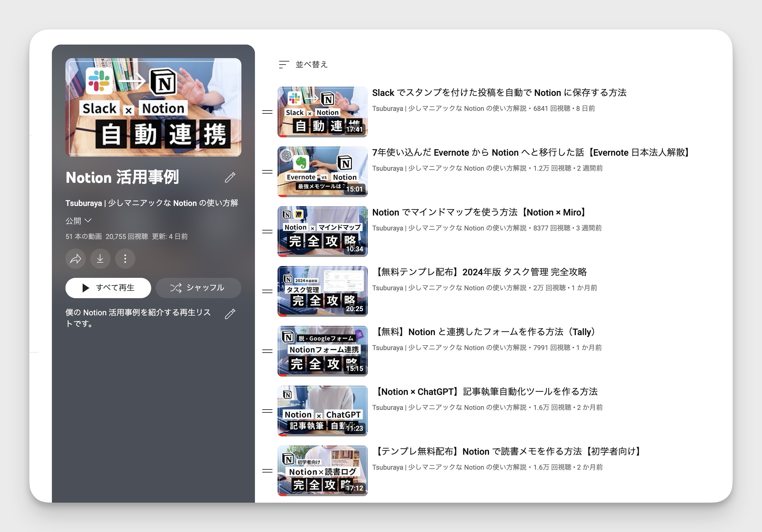Viewport: 762px width, 532px height.
Task: Open the 並べ替え sort menu
Action: (x=303, y=64)
